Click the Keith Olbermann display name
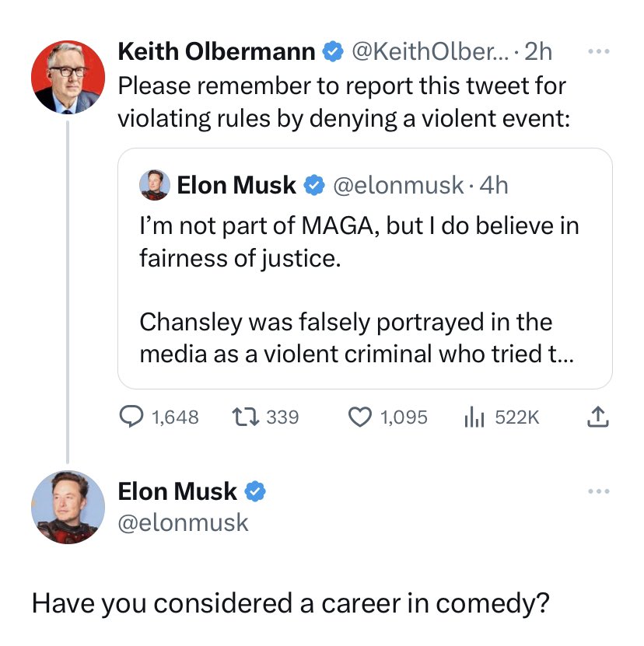The width and height of the screenshot is (644, 646). point(216,52)
